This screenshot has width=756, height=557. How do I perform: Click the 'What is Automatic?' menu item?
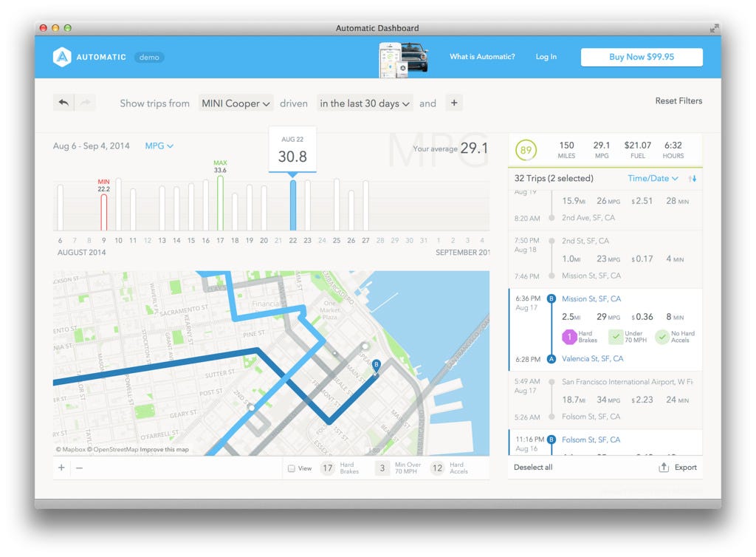tap(482, 57)
